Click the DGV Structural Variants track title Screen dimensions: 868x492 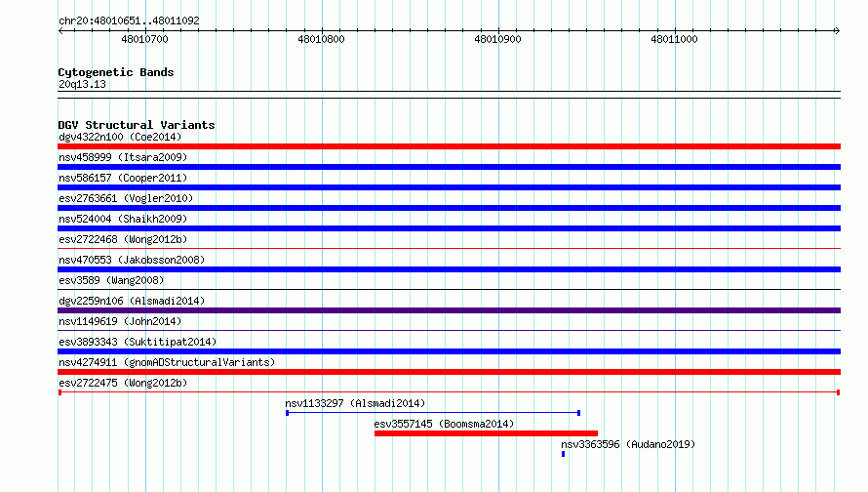(137, 125)
